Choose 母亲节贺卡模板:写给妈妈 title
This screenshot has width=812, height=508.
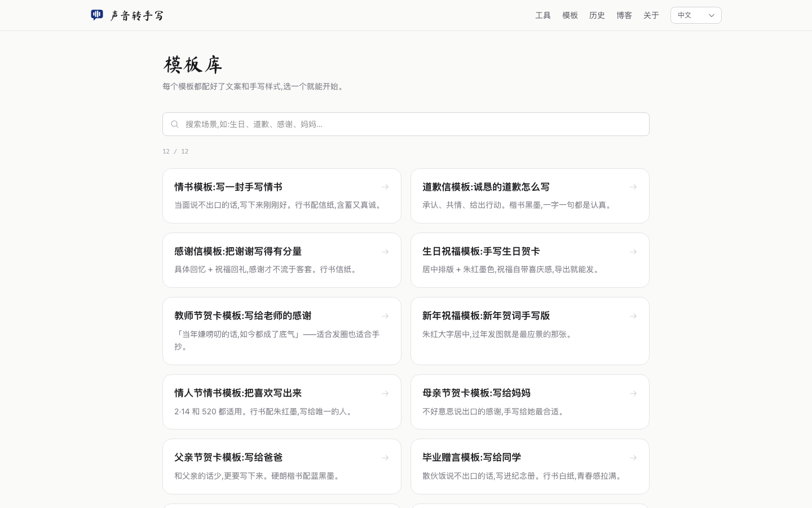476,393
